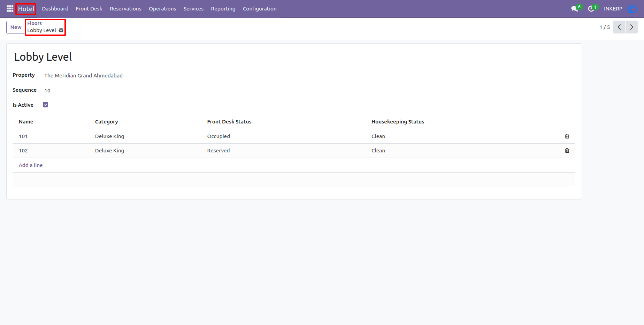
Task: Click the New button
Action: [16, 27]
